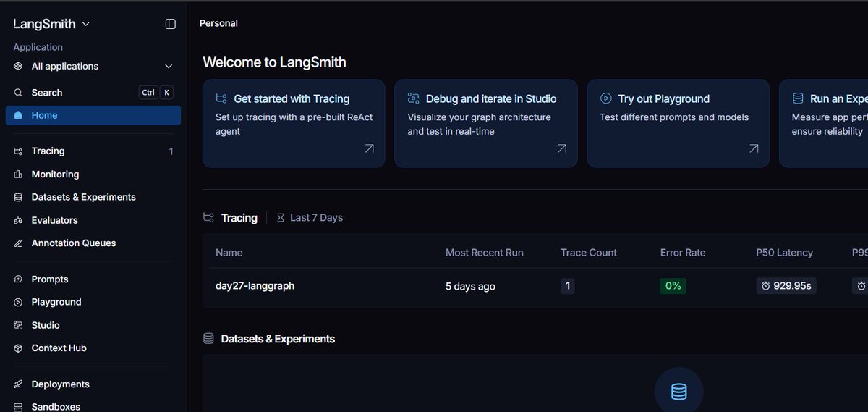Click the Name column header
This screenshot has height=412, width=868.
(229, 253)
